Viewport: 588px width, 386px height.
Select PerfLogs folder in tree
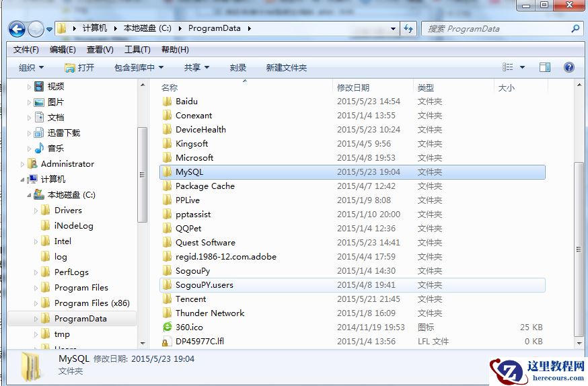(x=71, y=272)
